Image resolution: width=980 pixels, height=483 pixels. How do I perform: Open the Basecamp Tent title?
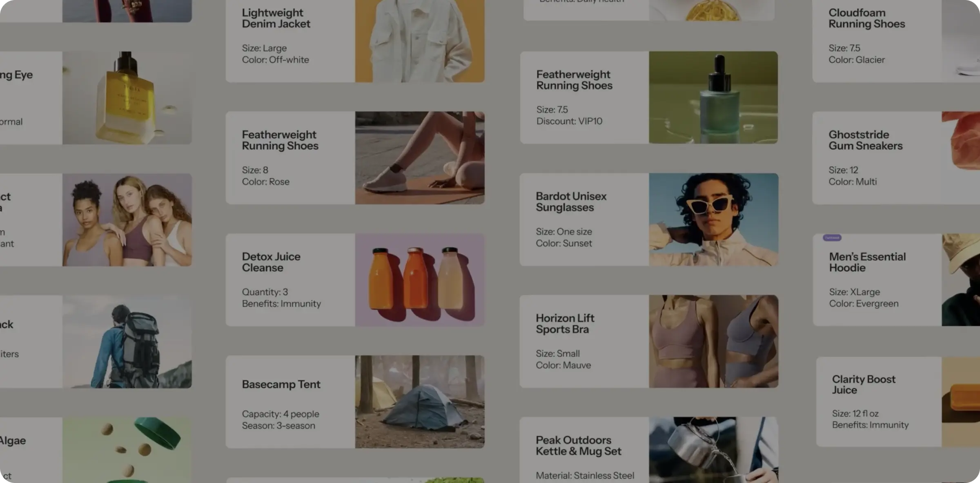(x=281, y=384)
